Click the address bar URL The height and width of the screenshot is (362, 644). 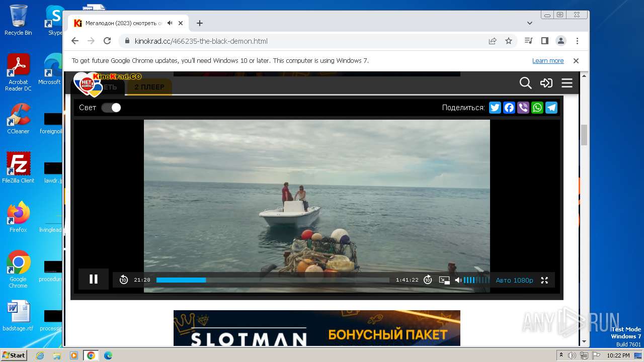point(201,41)
